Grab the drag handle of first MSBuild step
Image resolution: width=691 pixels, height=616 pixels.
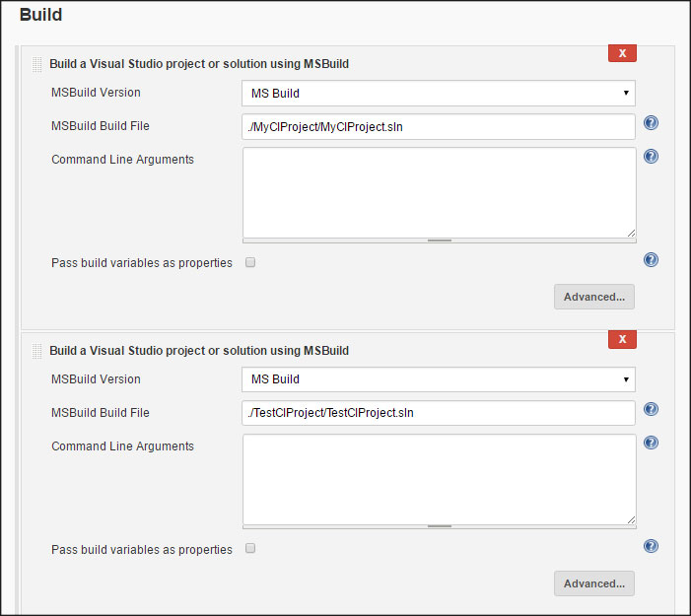37,64
